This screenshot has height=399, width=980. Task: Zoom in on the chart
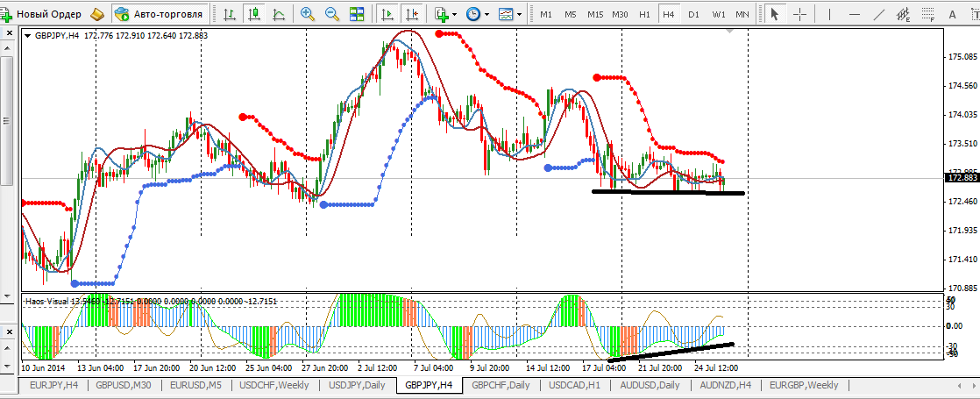point(308,14)
